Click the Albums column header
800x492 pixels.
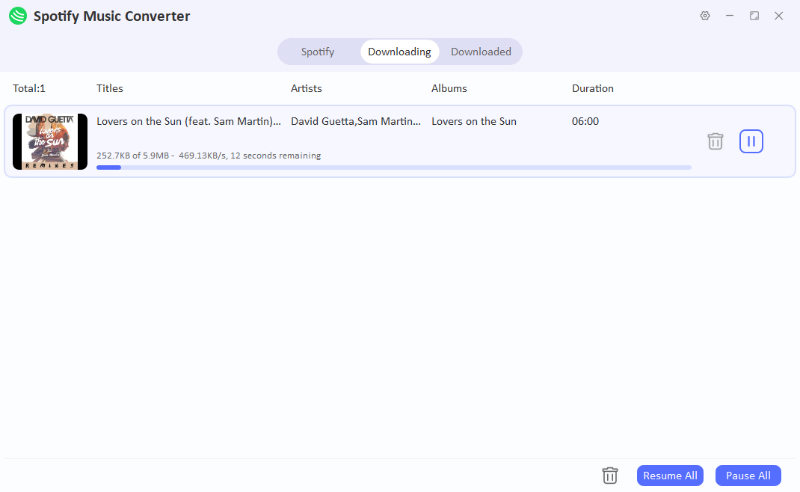tap(449, 88)
